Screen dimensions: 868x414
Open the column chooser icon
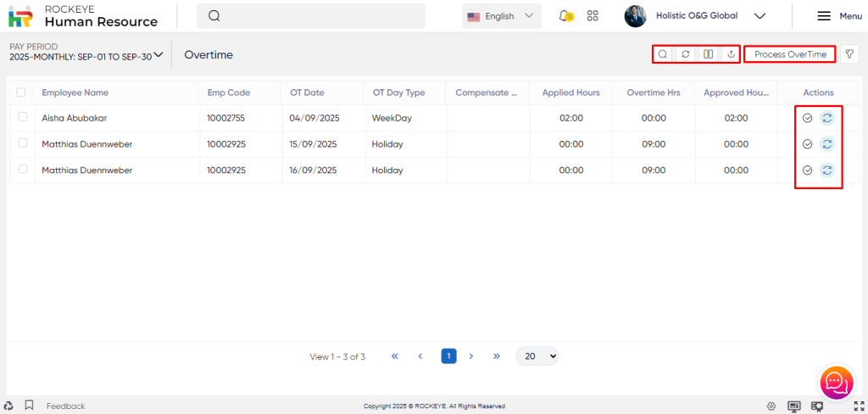[709, 54]
